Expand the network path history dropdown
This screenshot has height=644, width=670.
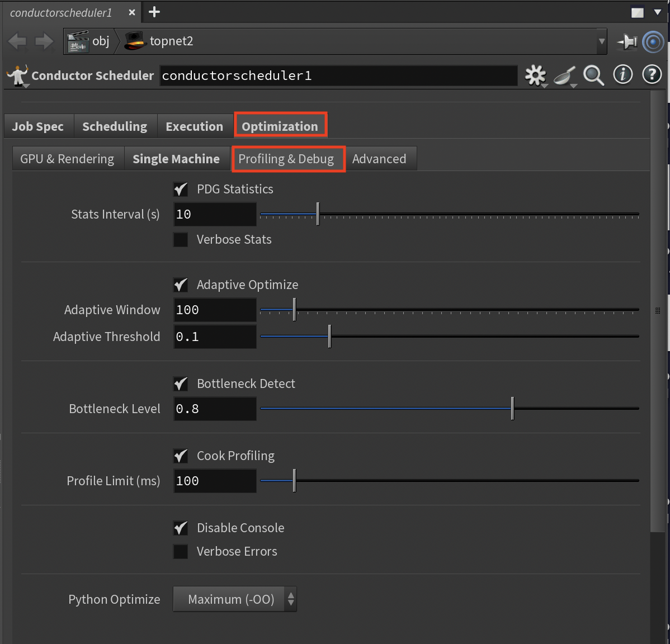click(602, 41)
